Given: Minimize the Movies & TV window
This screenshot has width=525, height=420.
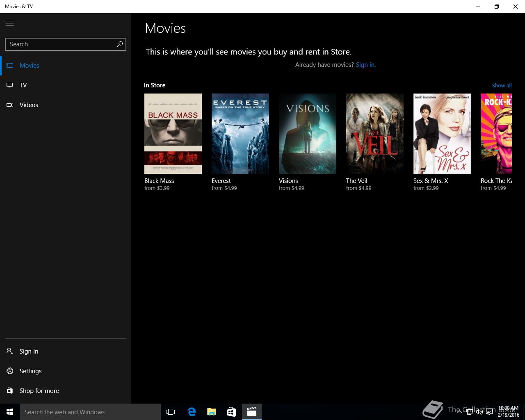Looking at the screenshot, I should (x=478, y=7).
